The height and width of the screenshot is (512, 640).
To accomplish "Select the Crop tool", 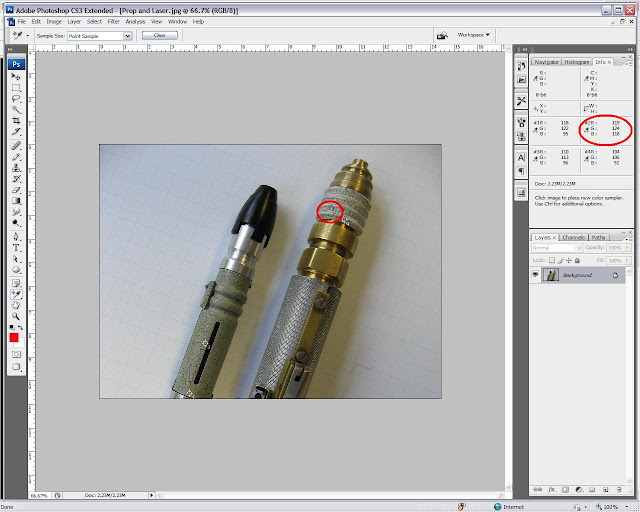I will tap(16, 120).
